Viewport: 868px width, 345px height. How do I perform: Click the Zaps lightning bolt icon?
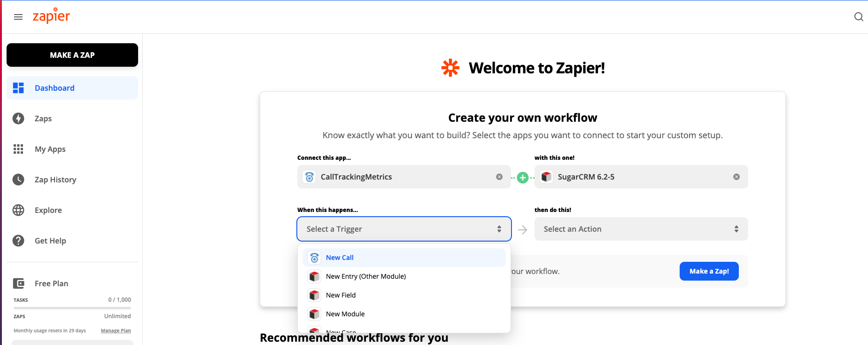click(18, 118)
